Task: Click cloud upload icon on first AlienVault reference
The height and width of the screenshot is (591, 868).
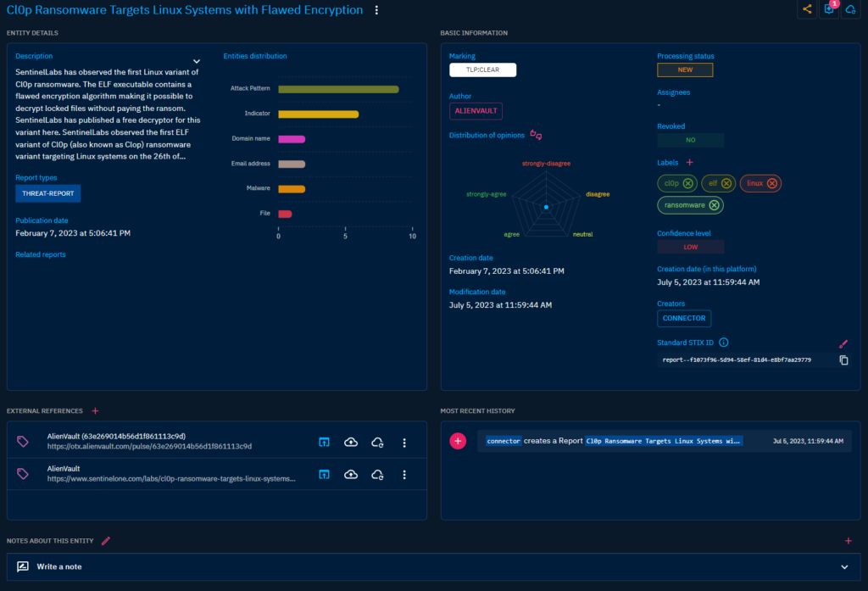Action: coord(351,442)
